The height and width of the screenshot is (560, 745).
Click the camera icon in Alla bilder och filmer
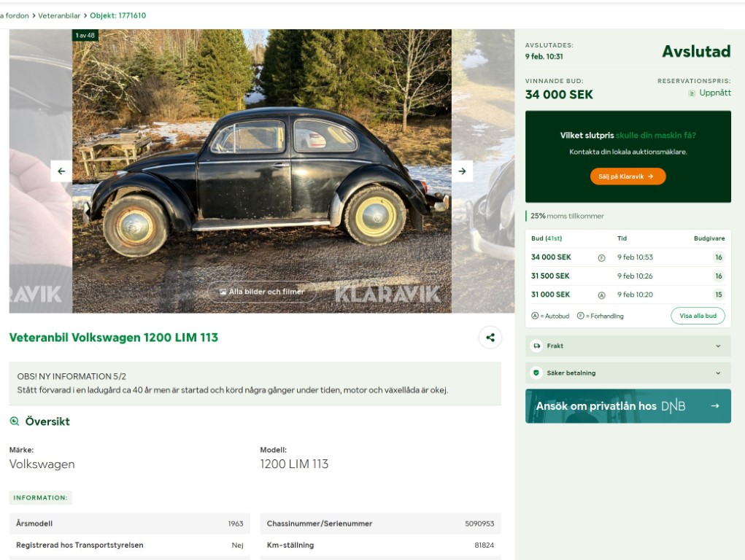pyautogui.click(x=223, y=292)
